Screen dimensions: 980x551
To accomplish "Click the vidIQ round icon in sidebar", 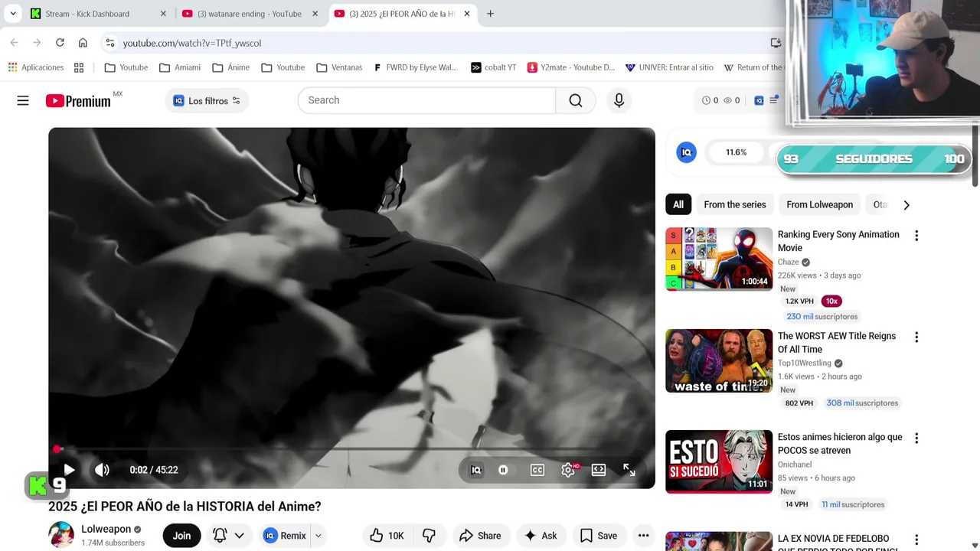I will (x=687, y=152).
